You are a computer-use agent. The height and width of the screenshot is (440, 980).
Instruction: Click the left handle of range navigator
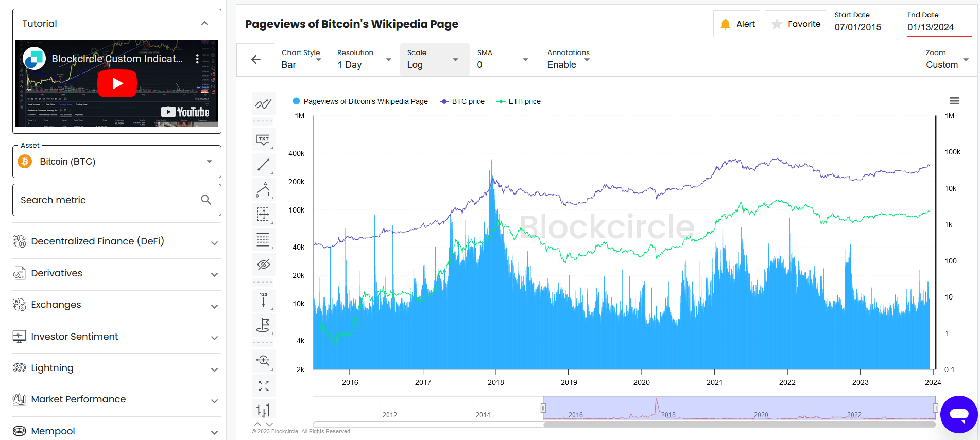[x=543, y=408]
